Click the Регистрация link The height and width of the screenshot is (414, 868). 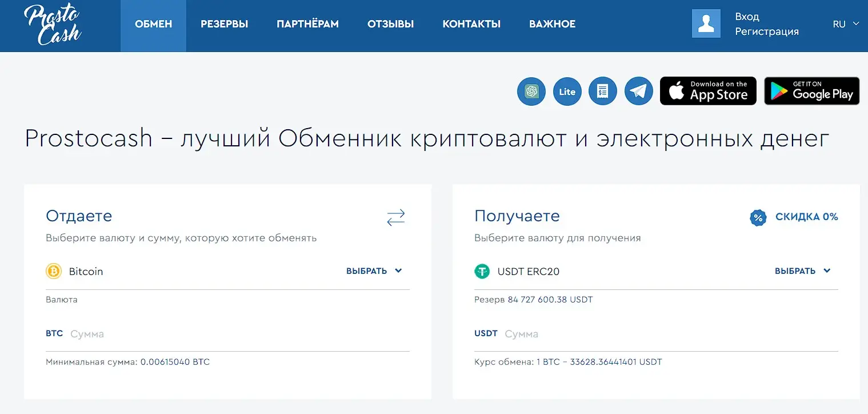point(767,31)
